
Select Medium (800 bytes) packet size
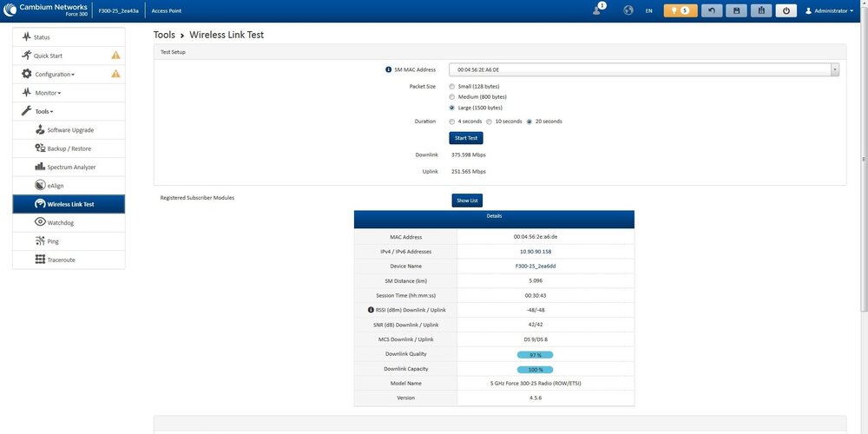click(x=451, y=97)
